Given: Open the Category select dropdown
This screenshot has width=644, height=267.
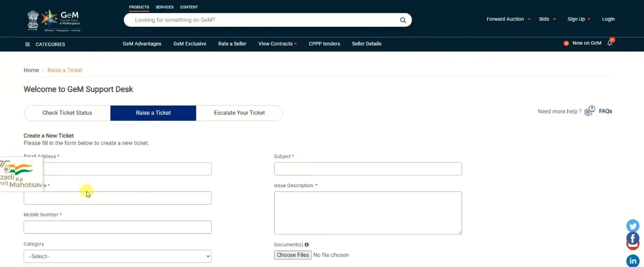Looking at the screenshot, I should point(118,256).
